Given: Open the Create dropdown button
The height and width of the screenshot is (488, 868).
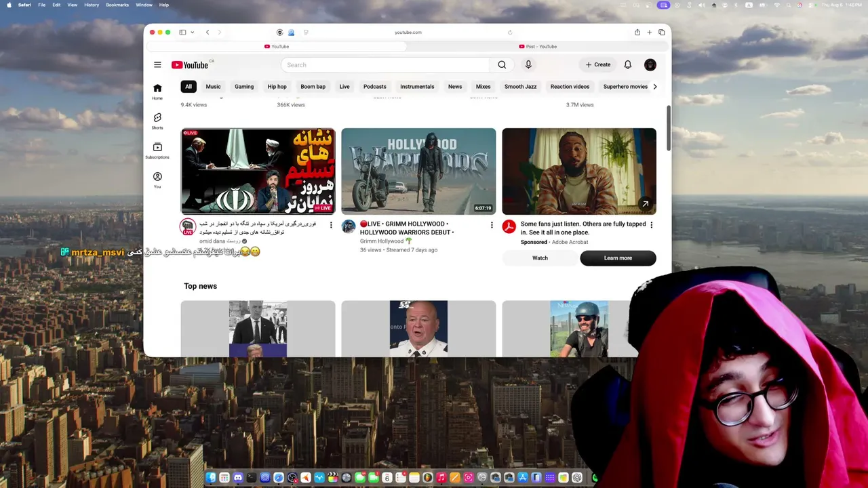Looking at the screenshot, I should 598,65.
